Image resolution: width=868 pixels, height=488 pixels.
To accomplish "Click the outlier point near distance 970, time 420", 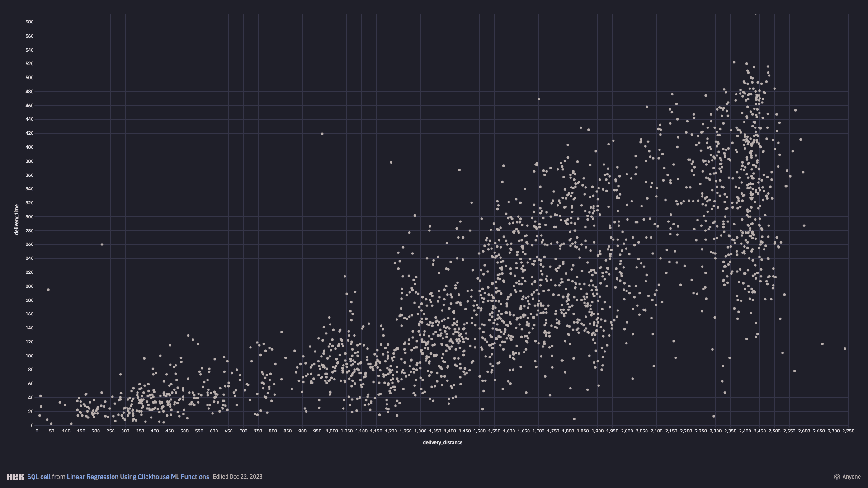I will pos(322,134).
